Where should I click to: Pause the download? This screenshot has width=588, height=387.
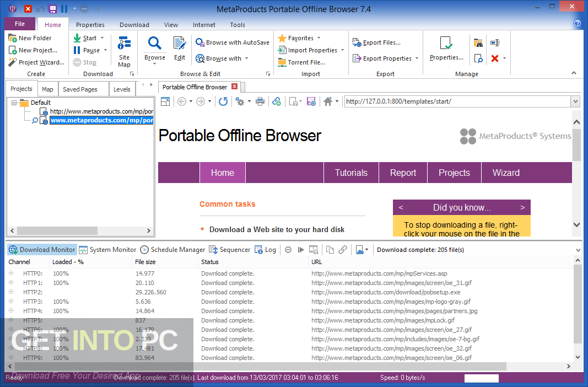[87, 50]
